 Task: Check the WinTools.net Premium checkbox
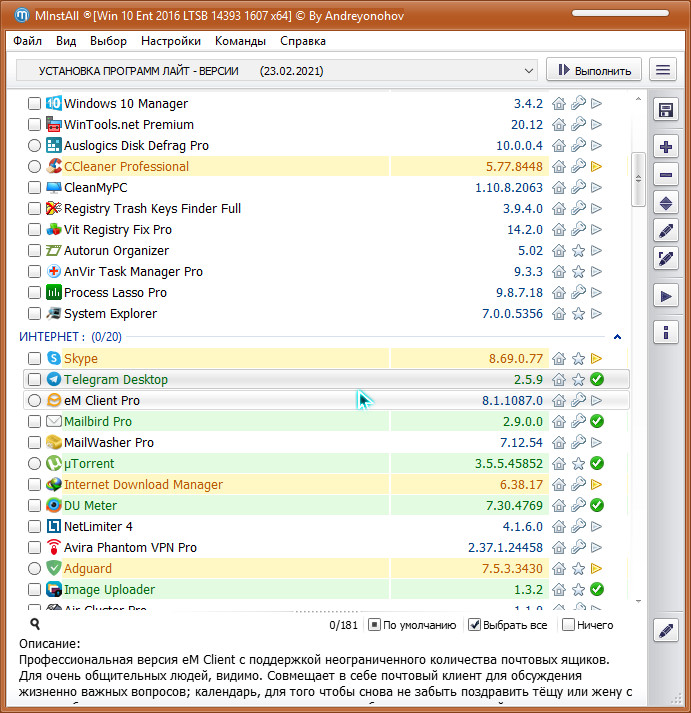click(x=34, y=125)
